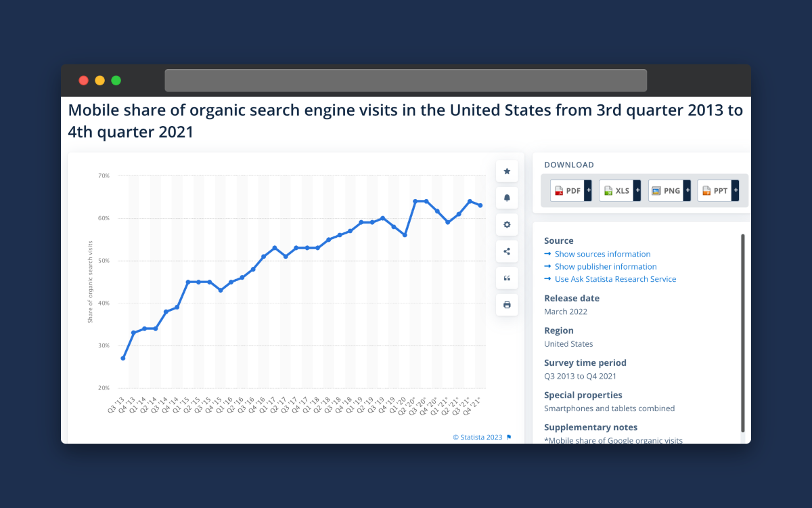Click the 20% y-axis label
The width and height of the screenshot is (812, 508).
[104, 388]
